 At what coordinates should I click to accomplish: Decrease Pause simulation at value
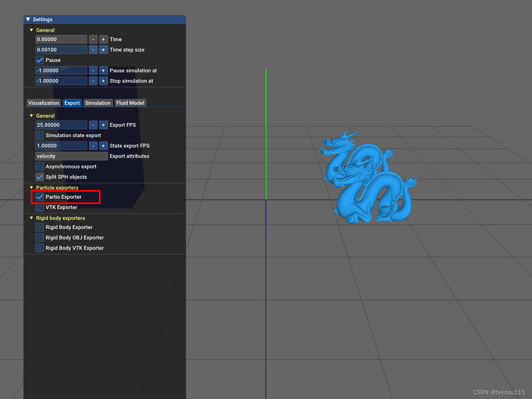click(93, 71)
